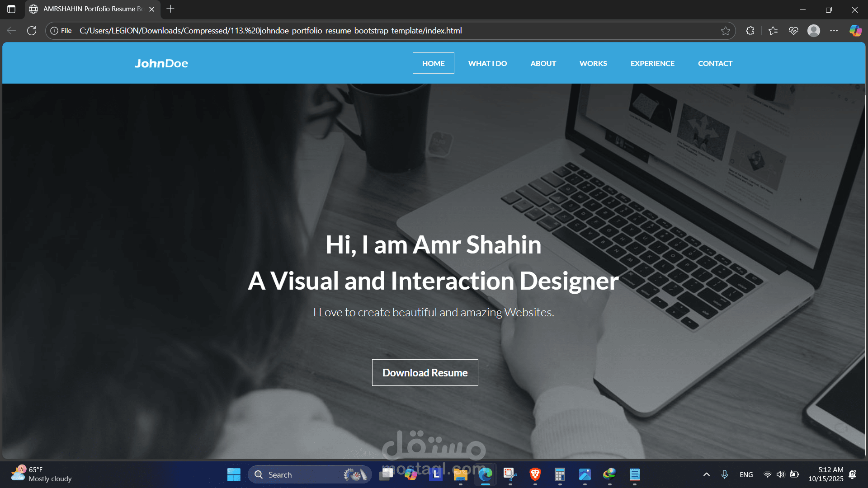The height and width of the screenshot is (488, 868).
Task: Open the browser profile account icon
Action: 814,31
